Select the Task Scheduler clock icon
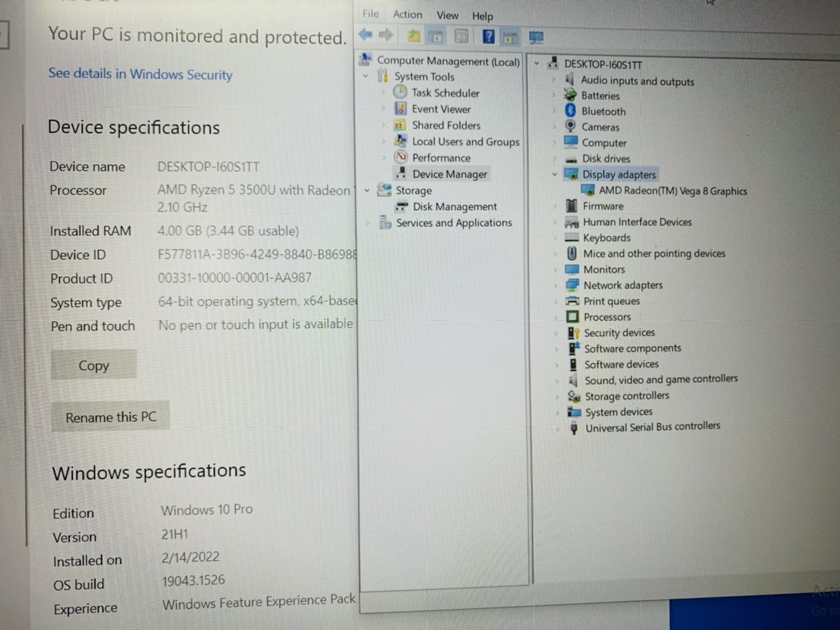 400,92
